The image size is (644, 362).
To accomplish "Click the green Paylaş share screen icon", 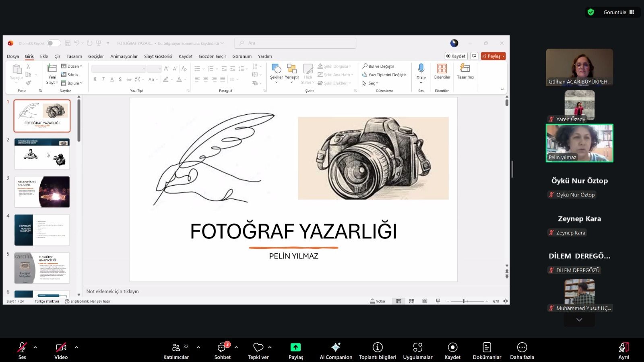I will point(295,347).
